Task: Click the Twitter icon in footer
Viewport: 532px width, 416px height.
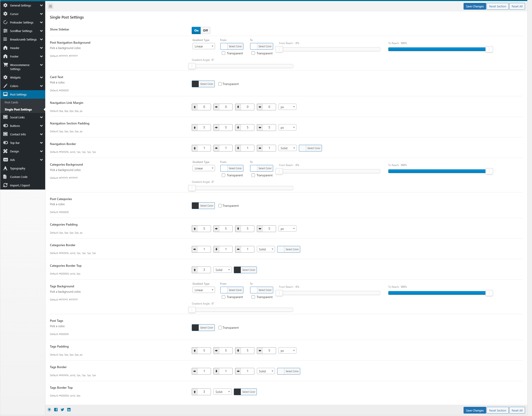Action: (62, 410)
